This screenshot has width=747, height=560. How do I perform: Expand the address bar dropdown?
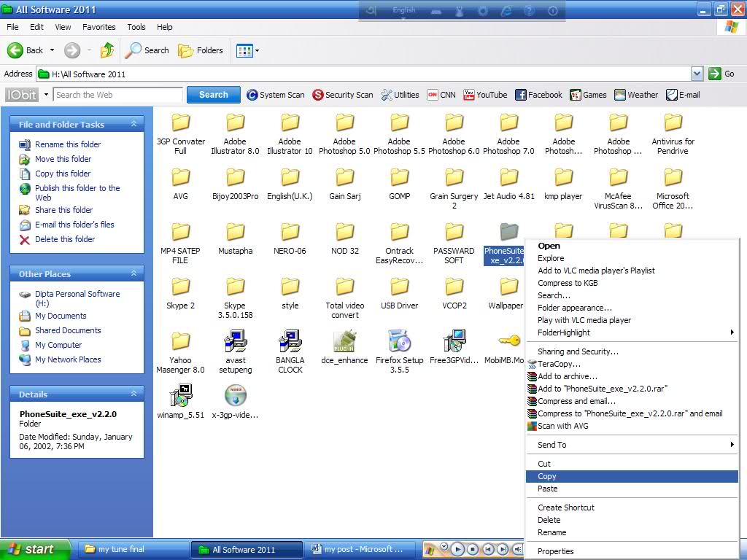coord(697,74)
